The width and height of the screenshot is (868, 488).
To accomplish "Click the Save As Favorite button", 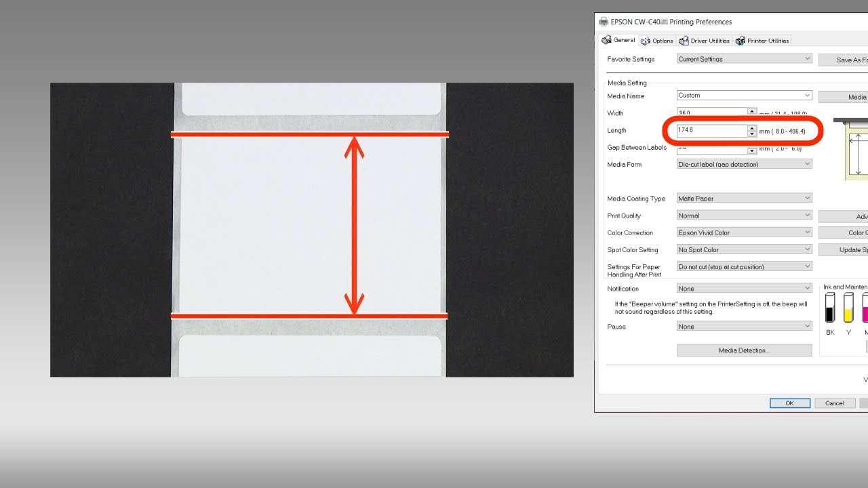I will (843, 60).
